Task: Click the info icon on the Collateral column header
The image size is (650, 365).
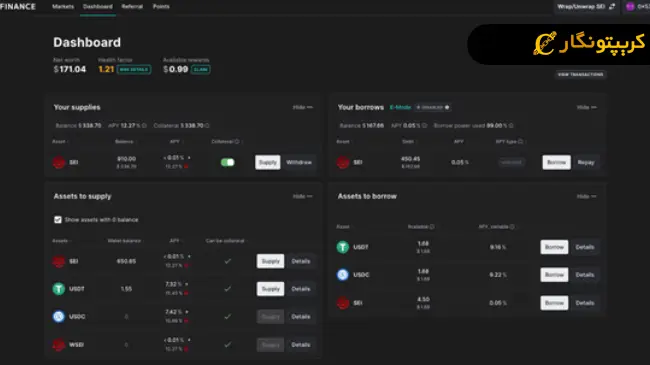Action: (237, 142)
